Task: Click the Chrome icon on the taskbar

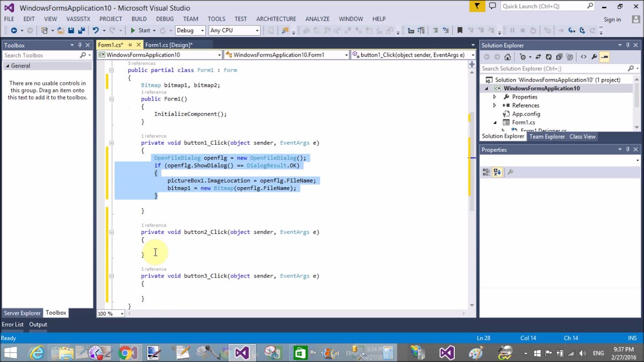Action: click(x=125, y=353)
